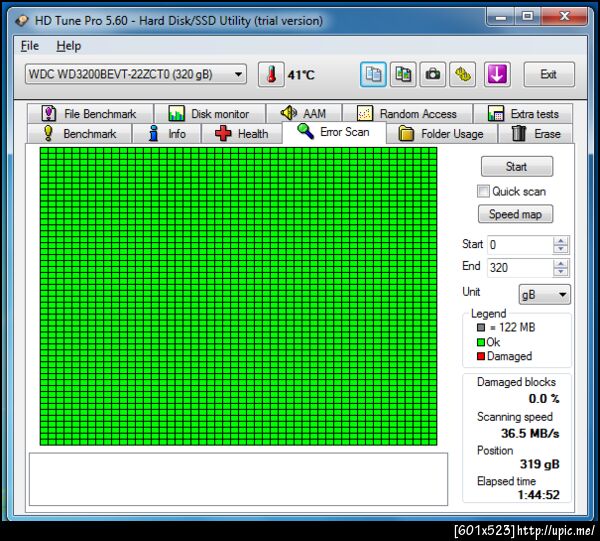Click the blue Info icon
The height and width of the screenshot is (541, 600).
153,134
